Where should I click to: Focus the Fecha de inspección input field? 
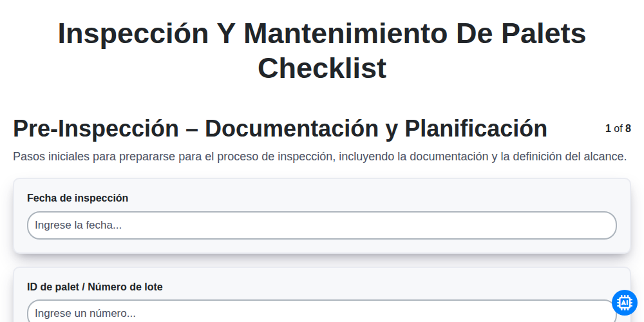pyautogui.click(x=321, y=225)
